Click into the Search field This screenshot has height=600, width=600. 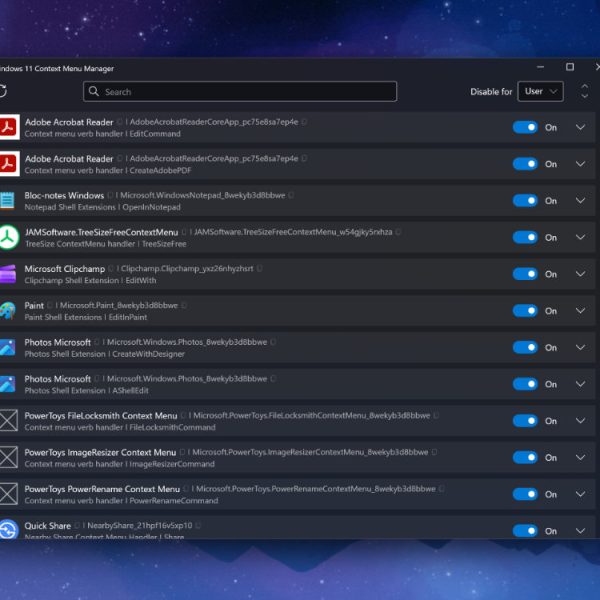tap(240, 91)
